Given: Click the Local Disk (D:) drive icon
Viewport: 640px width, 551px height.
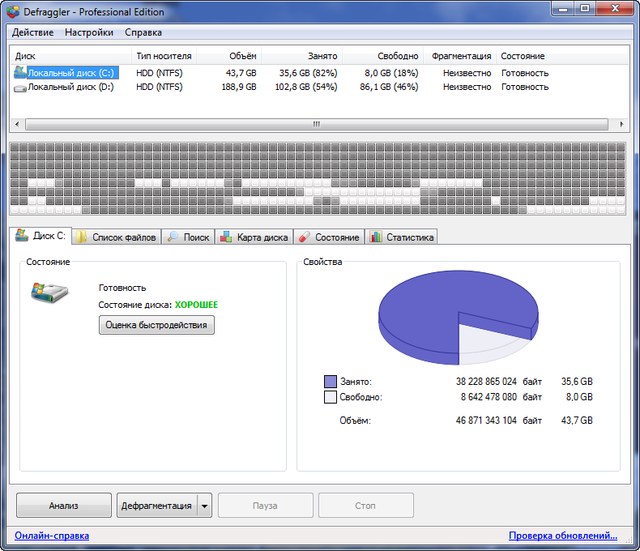Looking at the screenshot, I should coord(20,88).
